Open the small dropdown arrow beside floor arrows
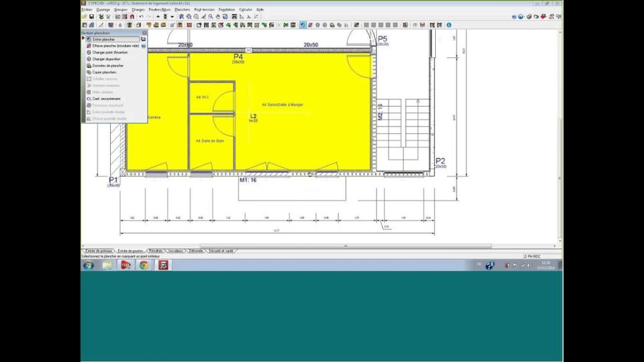Viewport: 644px width, 362px height. 172,16
